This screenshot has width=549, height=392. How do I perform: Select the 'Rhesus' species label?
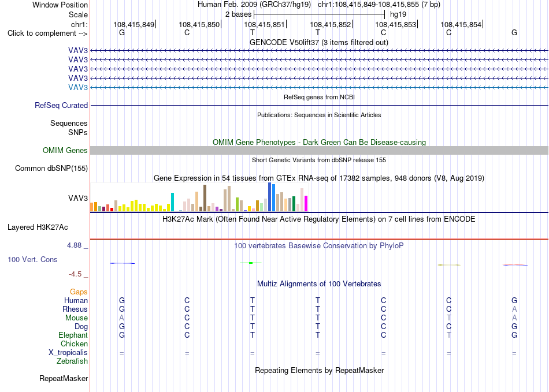(75, 309)
